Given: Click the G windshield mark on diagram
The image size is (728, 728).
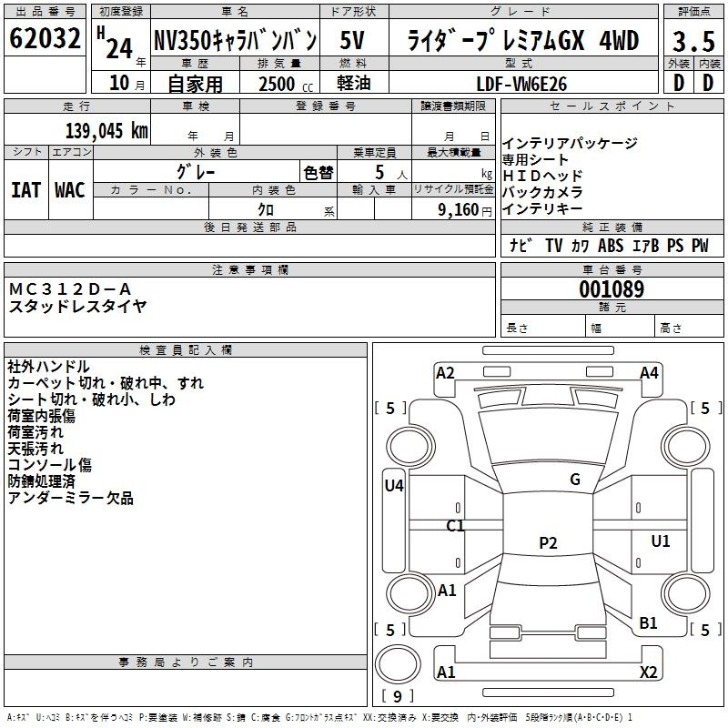Looking at the screenshot, I should [574, 480].
